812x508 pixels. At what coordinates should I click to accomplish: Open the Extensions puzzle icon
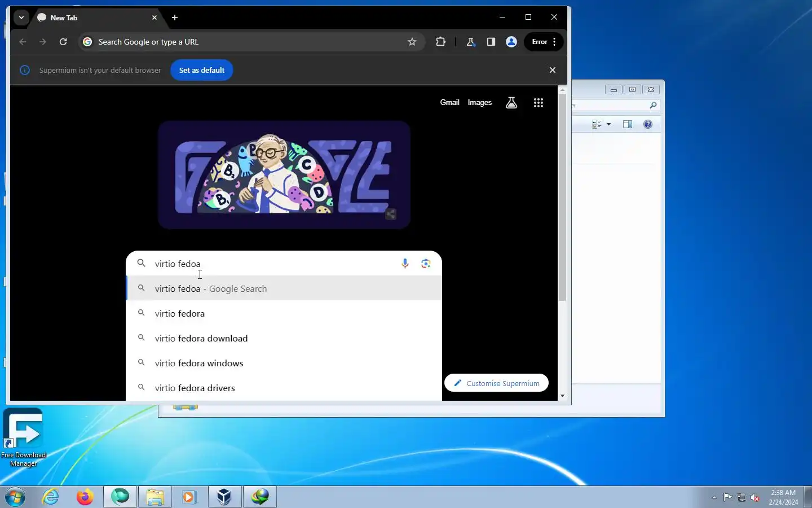[x=441, y=42]
